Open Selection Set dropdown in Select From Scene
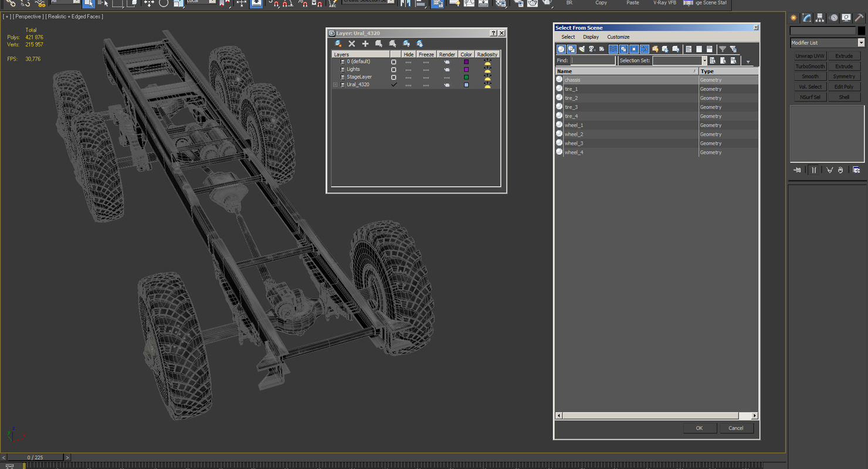Screen dimensions: 868x469 tap(704, 60)
